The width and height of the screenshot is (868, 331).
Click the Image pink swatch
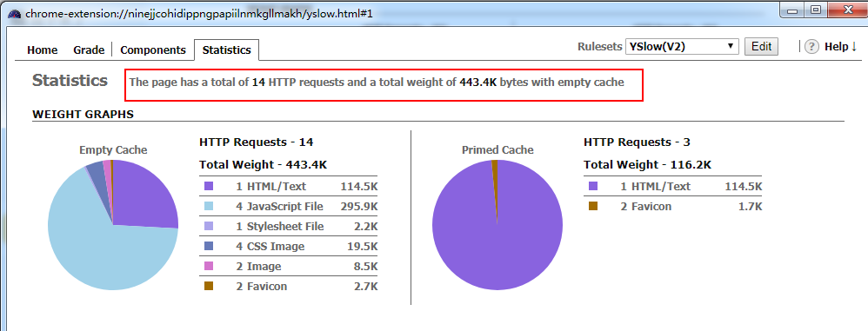pyautogui.click(x=208, y=266)
